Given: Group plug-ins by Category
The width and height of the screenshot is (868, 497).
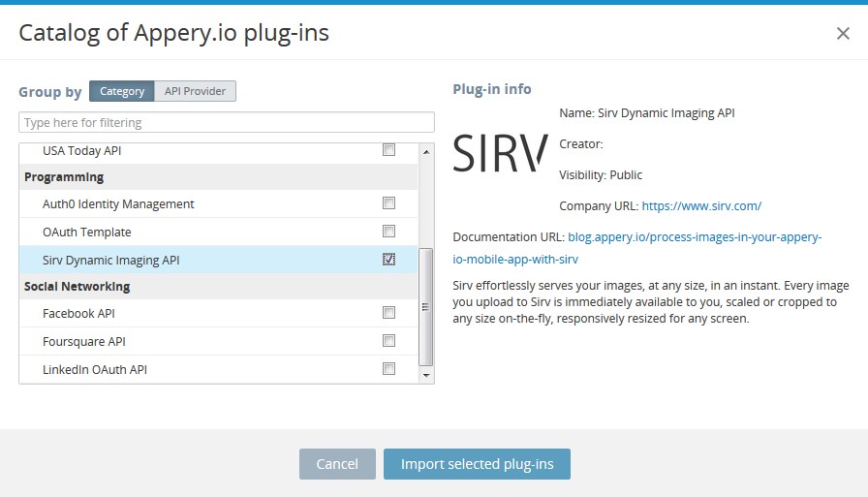Looking at the screenshot, I should 122,91.
